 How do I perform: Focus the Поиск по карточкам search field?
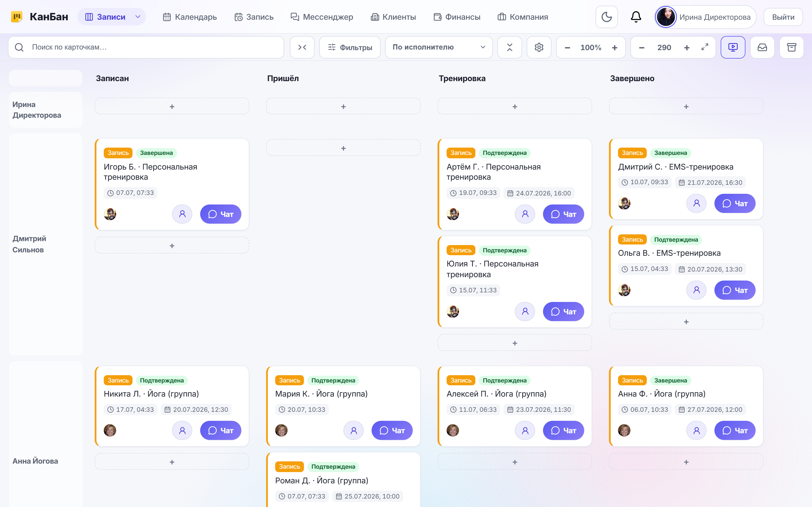tap(146, 47)
